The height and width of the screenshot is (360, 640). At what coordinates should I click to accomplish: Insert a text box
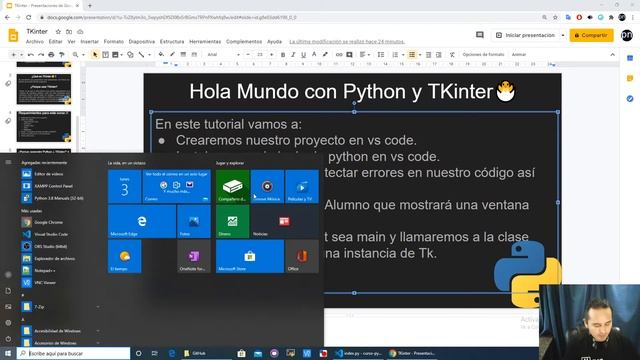tap(105, 55)
